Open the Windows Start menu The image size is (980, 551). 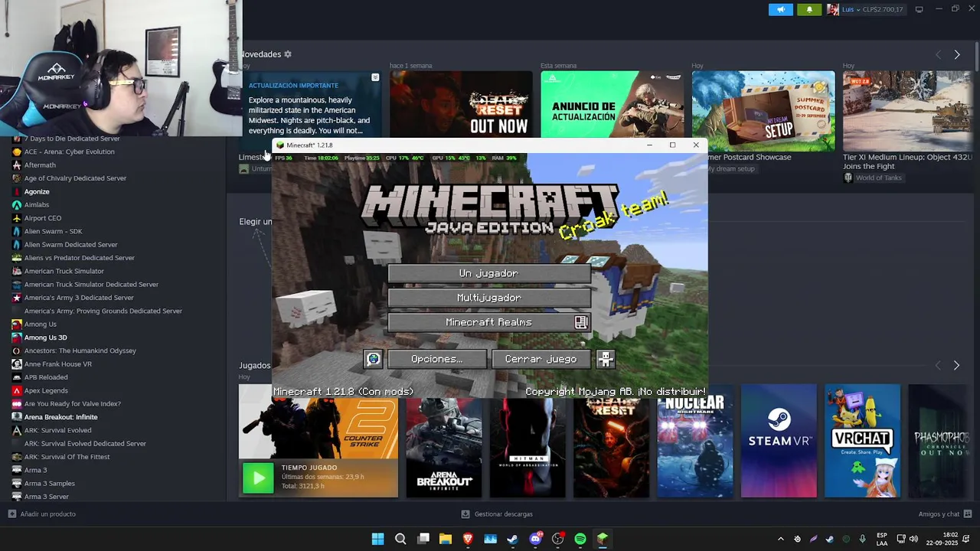click(377, 539)
